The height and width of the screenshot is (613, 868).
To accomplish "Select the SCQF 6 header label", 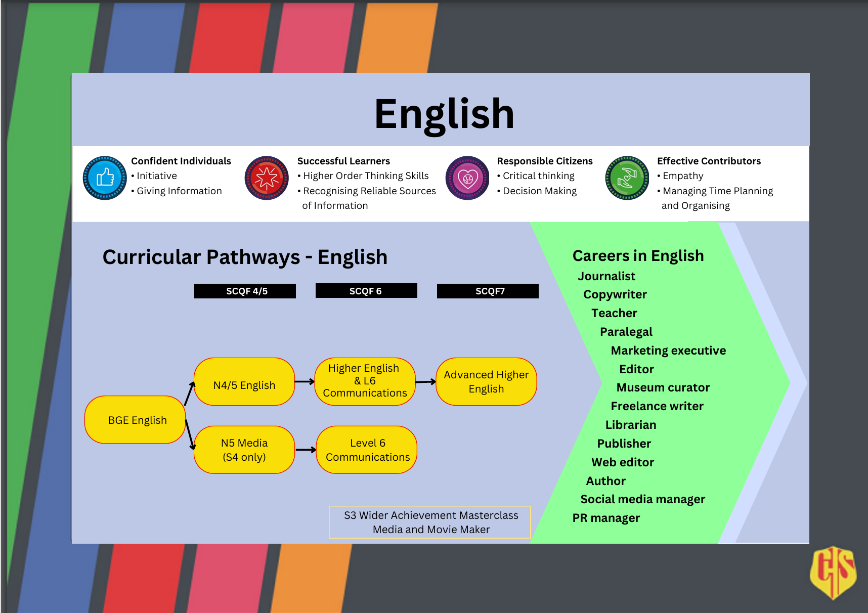I will [366, 291].
